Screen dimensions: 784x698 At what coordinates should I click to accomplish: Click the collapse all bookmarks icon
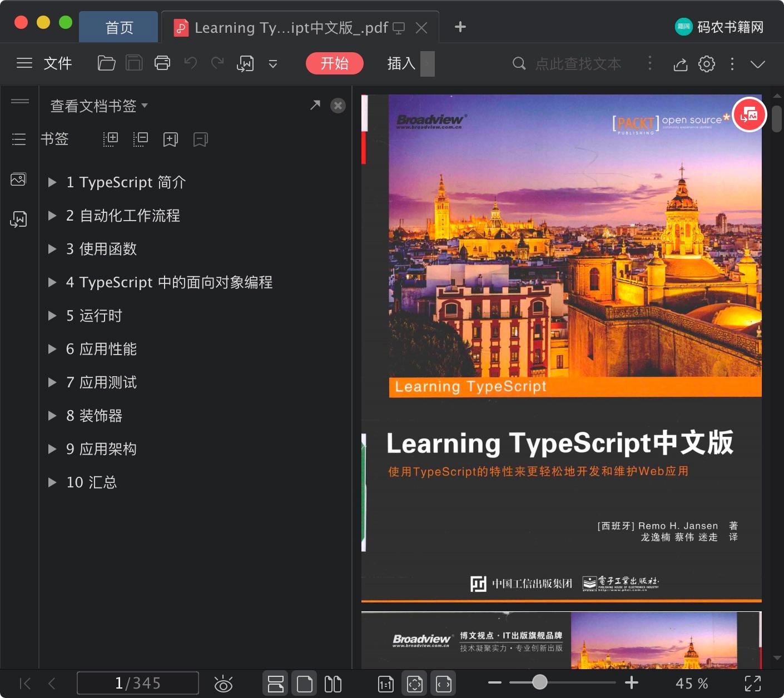coord(141,139)
